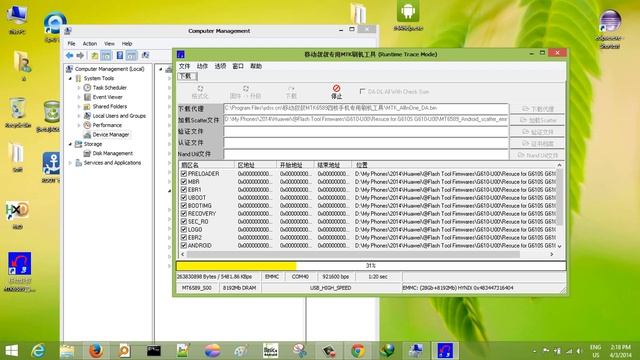Open the Action (动作) menu in flash tool
This screenshot has height=360, width=640.
tap(202, 66)
